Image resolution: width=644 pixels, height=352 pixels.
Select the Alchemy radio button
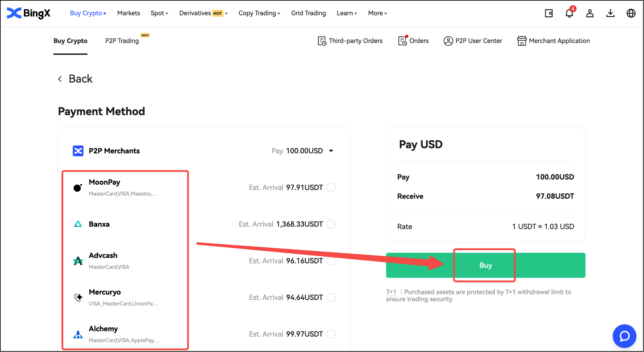[331, 334]
